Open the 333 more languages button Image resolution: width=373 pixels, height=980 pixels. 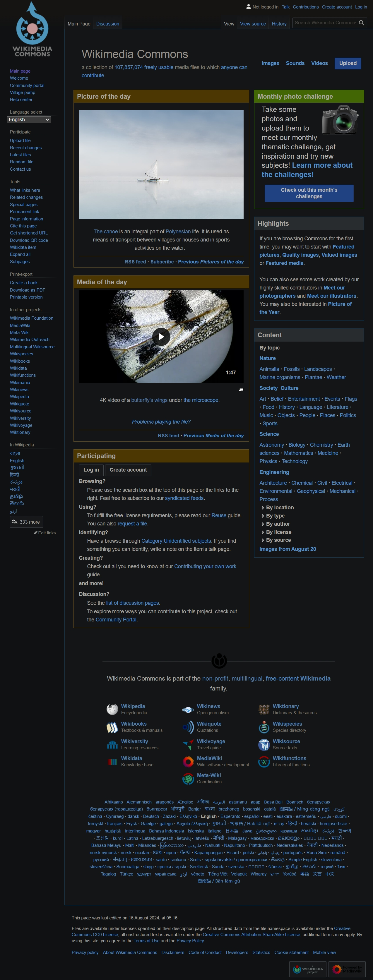coord(26,522)
